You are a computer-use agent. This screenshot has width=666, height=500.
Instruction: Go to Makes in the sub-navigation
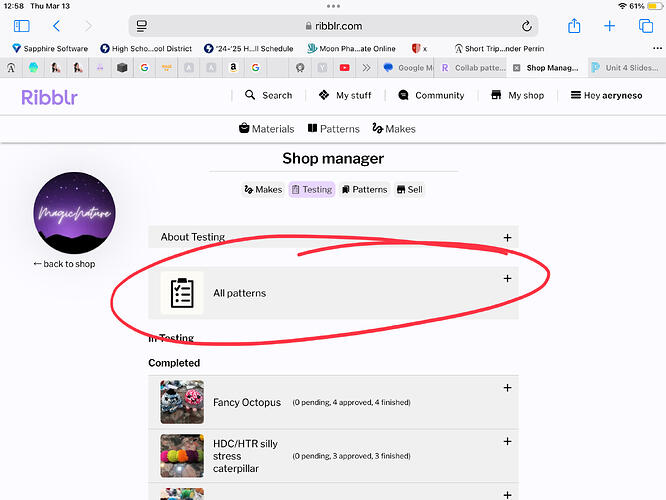pyautogui.click(x=394, y=128)
